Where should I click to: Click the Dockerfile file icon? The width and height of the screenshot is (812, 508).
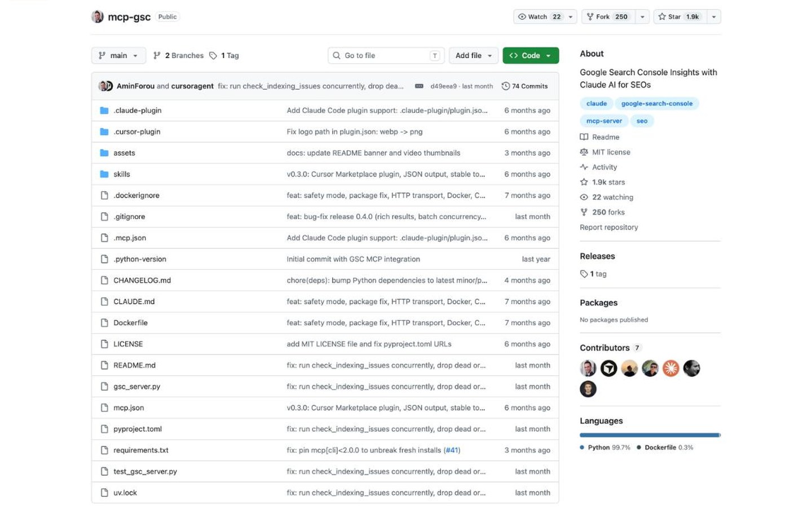pos(104,323)
